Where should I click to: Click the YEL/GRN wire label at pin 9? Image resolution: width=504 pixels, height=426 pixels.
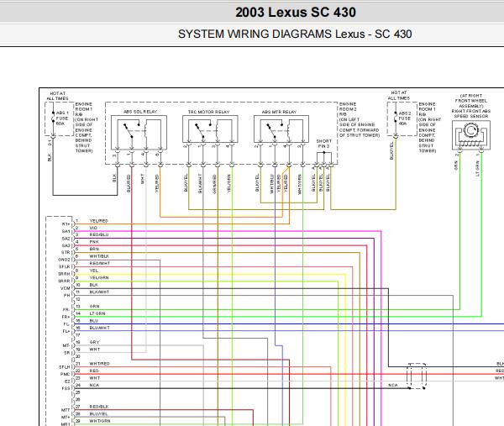click(99, 277)
